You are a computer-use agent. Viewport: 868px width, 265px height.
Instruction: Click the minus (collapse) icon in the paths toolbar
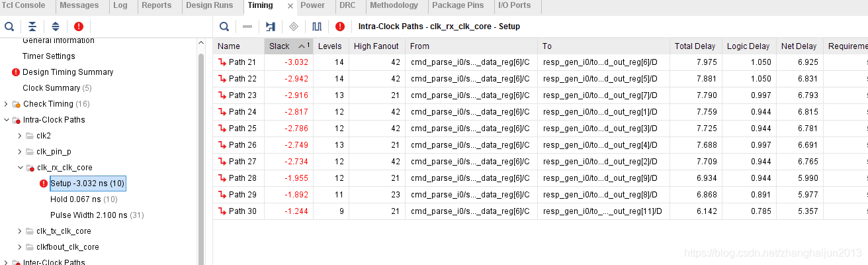[x=247, y=26]
